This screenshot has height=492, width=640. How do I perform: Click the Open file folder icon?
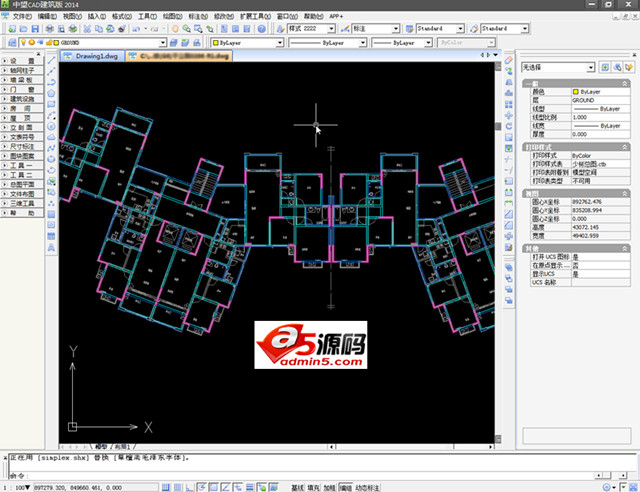point(23,29)
